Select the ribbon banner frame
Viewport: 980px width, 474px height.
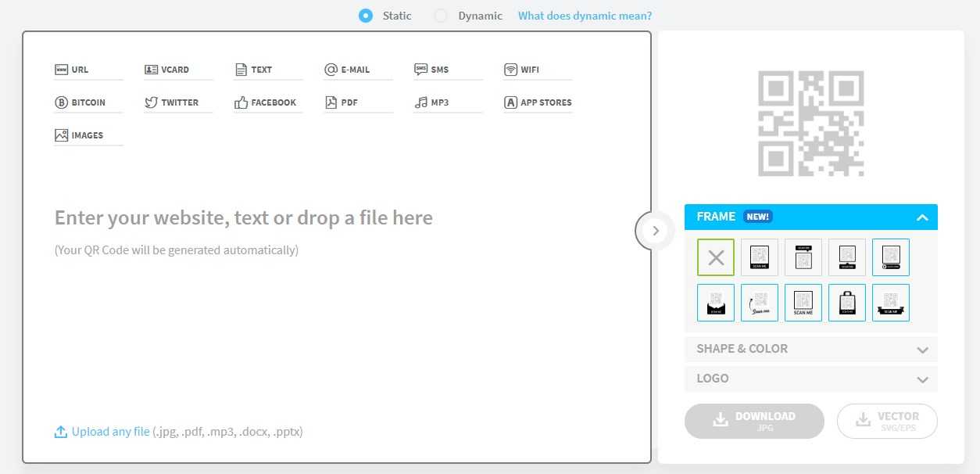click(890, 303)
